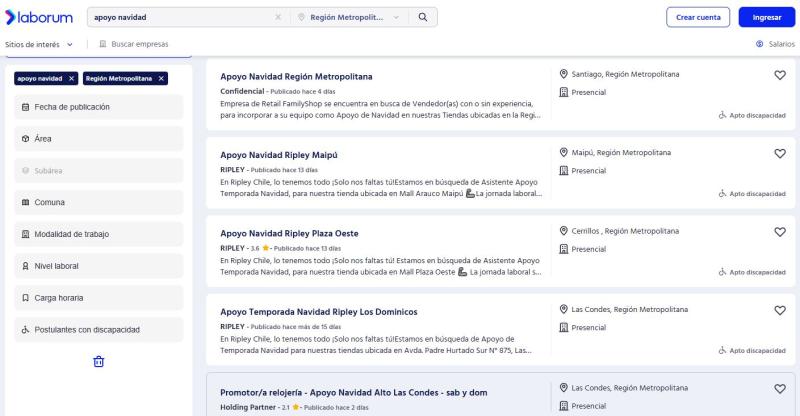This screenshot has width=800, height=416.
Task: Favorite the Ripley Los Dominicos job
Action: [780, 310]
